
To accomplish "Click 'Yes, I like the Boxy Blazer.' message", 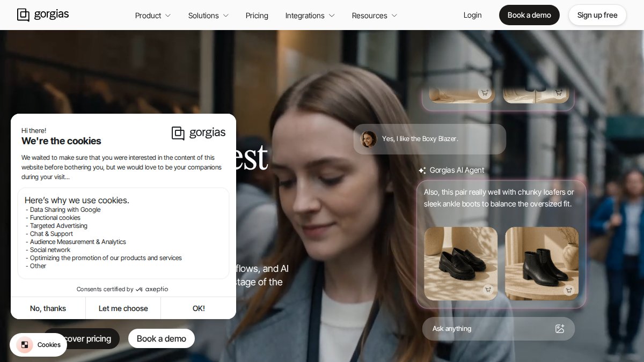I will [420, 139].
